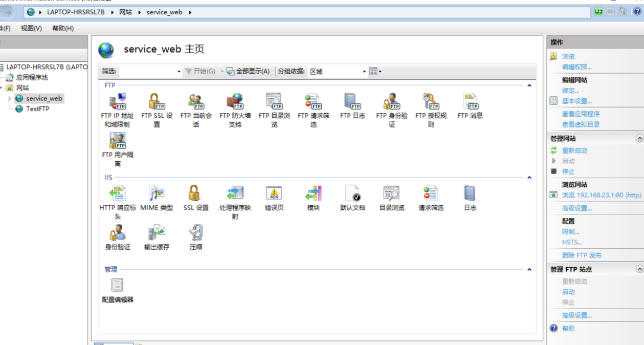Screen dimensions: 644x345
Task: Open IIS 请求筛选 feature
Action: pos(431,198)
